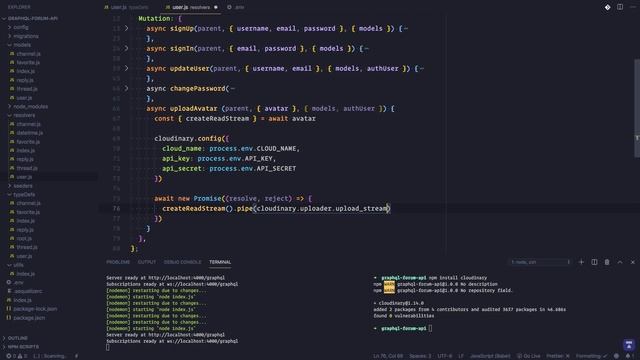Open thread.js in the typeDefs folder

coord(24,247)
